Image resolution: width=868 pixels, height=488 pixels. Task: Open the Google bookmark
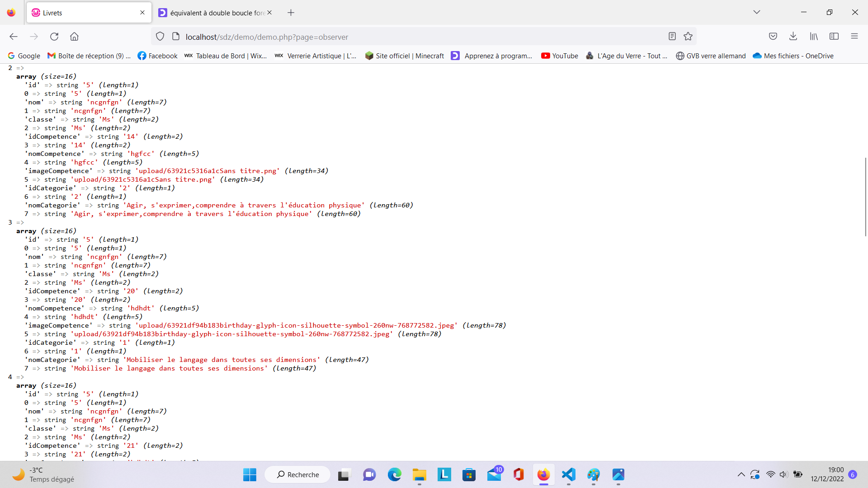(x=24, y=56)
